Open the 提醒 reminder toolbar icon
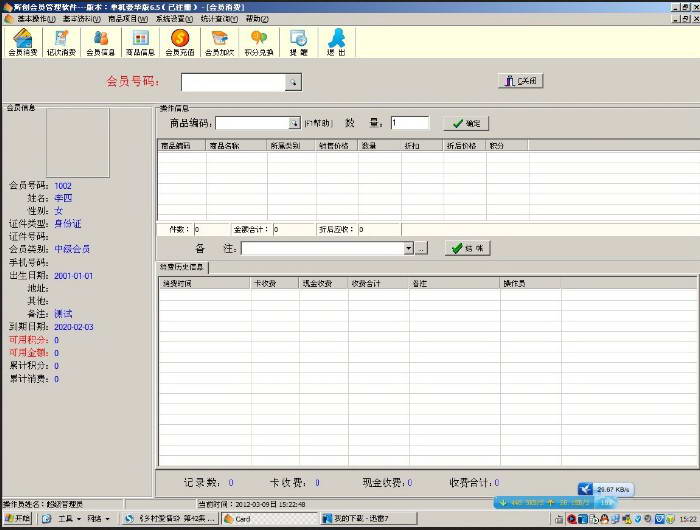 click(x=299, y=42)
